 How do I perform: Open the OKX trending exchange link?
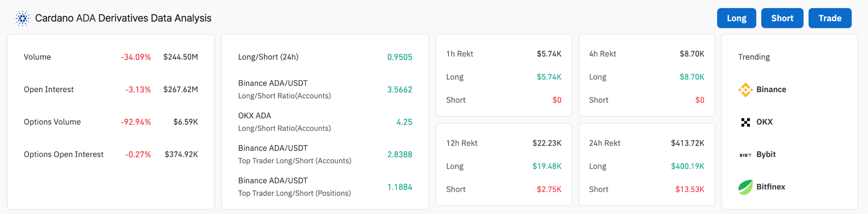tap(764, 122)
